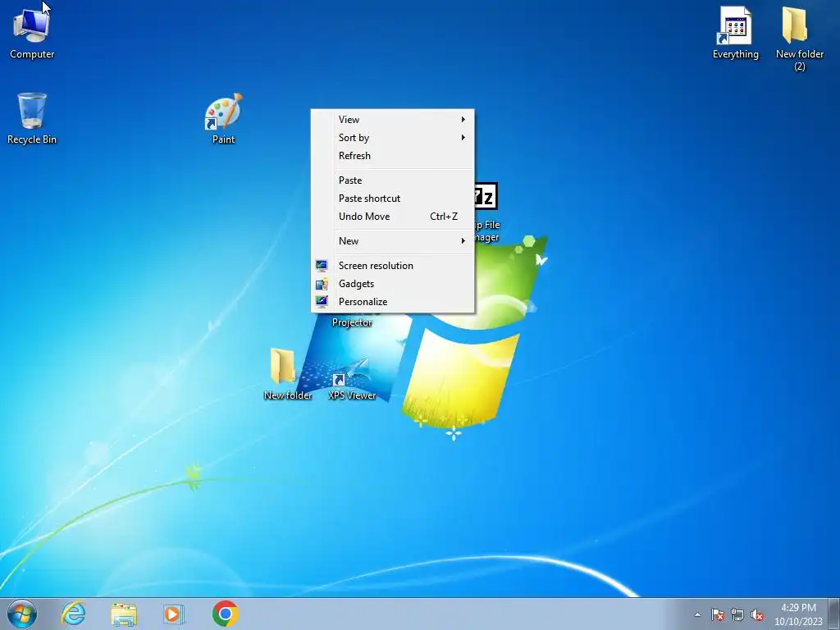Select the Computer desktop icon
This screenshot has height=630, width=840.
[x=32, y=34]
